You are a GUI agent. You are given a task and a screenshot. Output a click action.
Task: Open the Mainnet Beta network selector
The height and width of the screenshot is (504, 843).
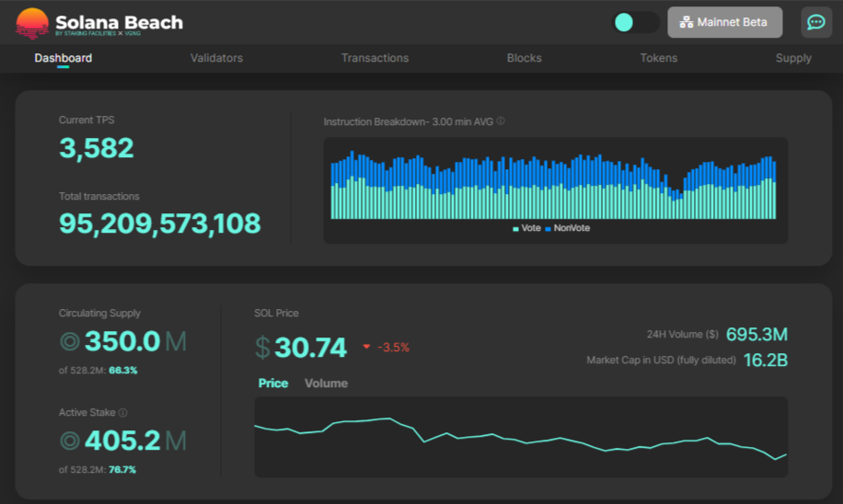[x=724, y=22]
